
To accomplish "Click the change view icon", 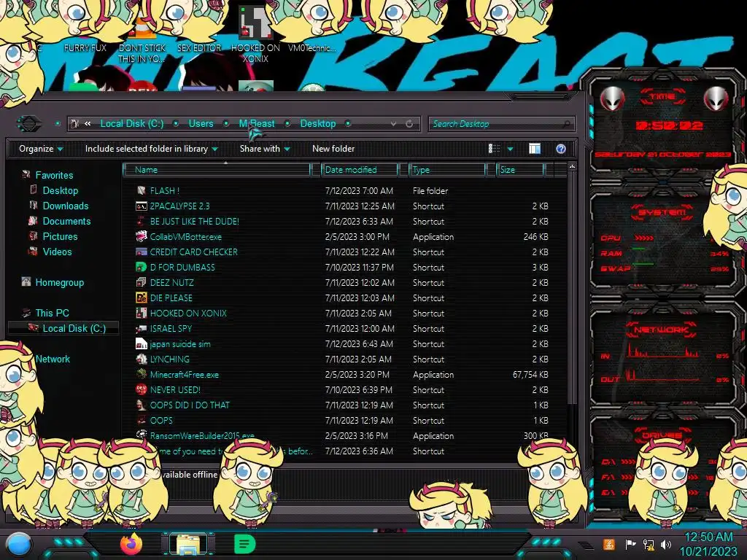I will click(x=494, y=149).
